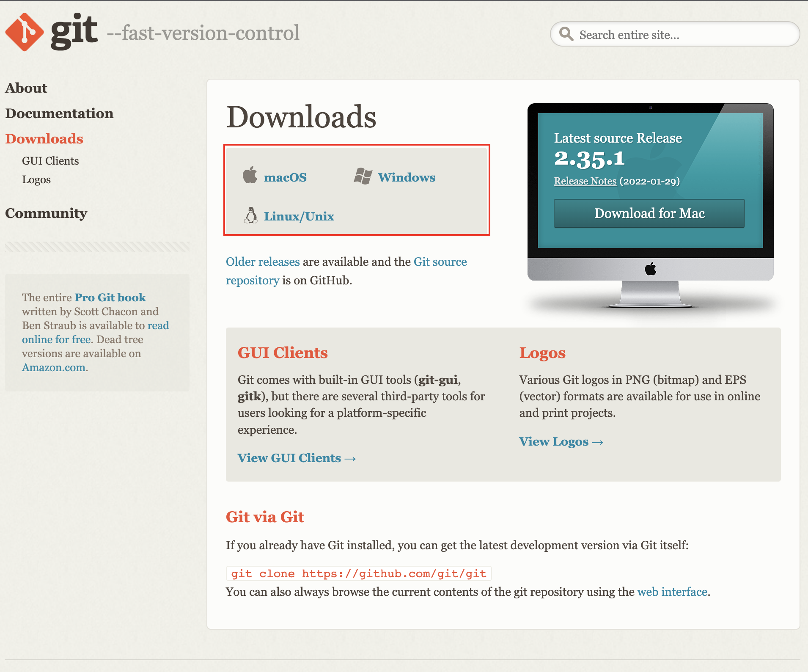
Task: Open the Linux/Unix download link
Action: (x=299, y=216)
